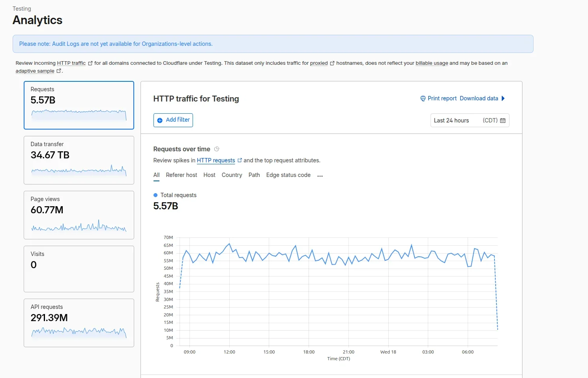This screenshot has height=378, width=588.
Task: Click the blue Total requests legend dot
Action: coord(155,195)
